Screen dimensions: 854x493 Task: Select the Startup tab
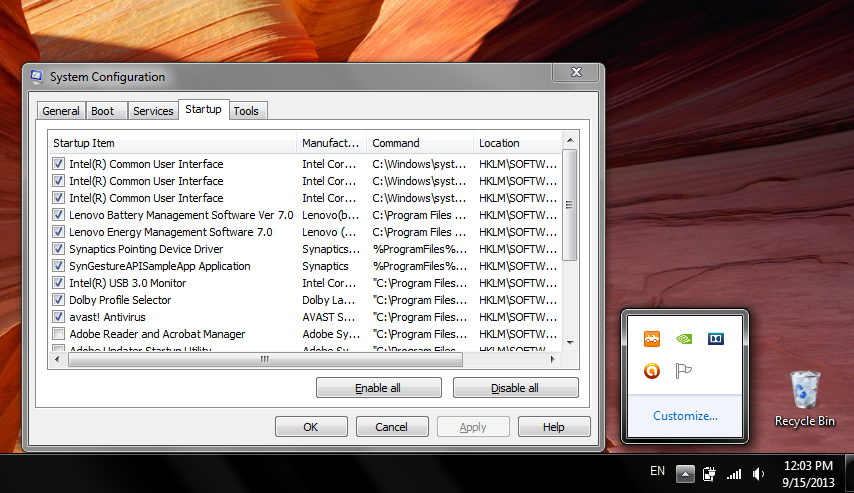tap(203, 109)
